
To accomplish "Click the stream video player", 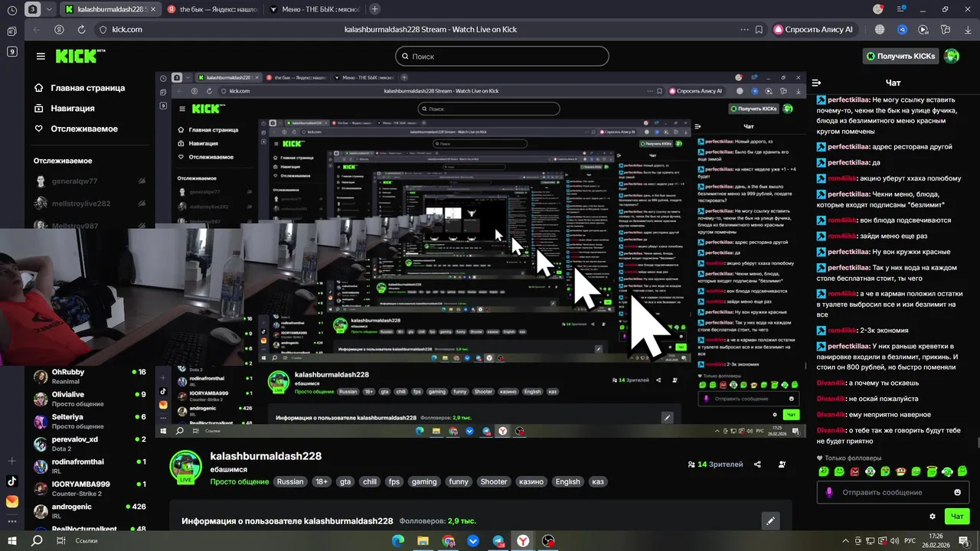I will click(480, 255).
